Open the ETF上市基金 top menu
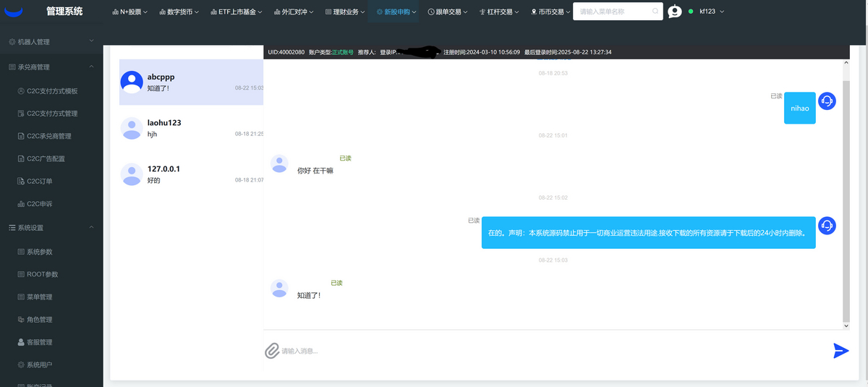The image size is (868, 387). [237, 12]
